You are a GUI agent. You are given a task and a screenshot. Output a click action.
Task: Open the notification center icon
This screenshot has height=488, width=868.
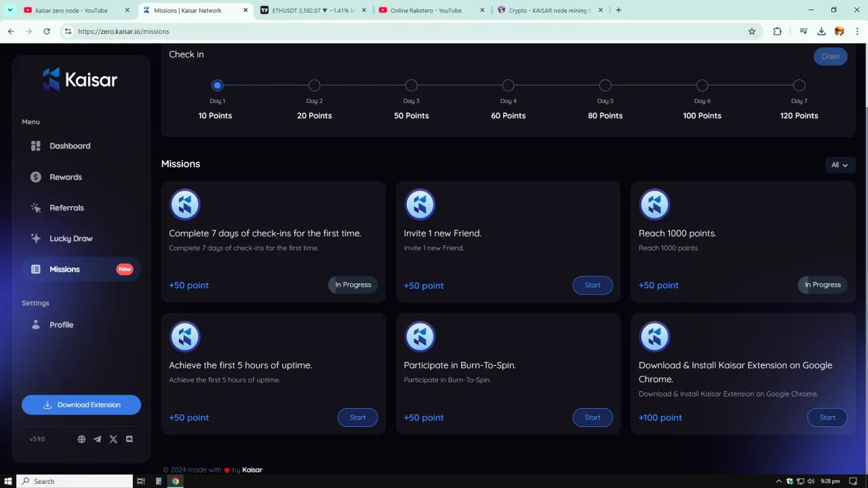click(x=854, y=481)
